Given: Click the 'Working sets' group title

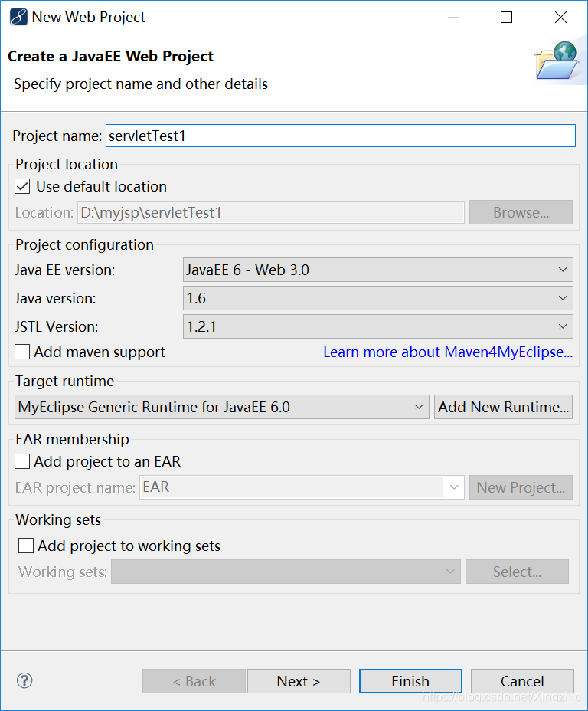Looking at the screenshot, I should click(58, 519).
